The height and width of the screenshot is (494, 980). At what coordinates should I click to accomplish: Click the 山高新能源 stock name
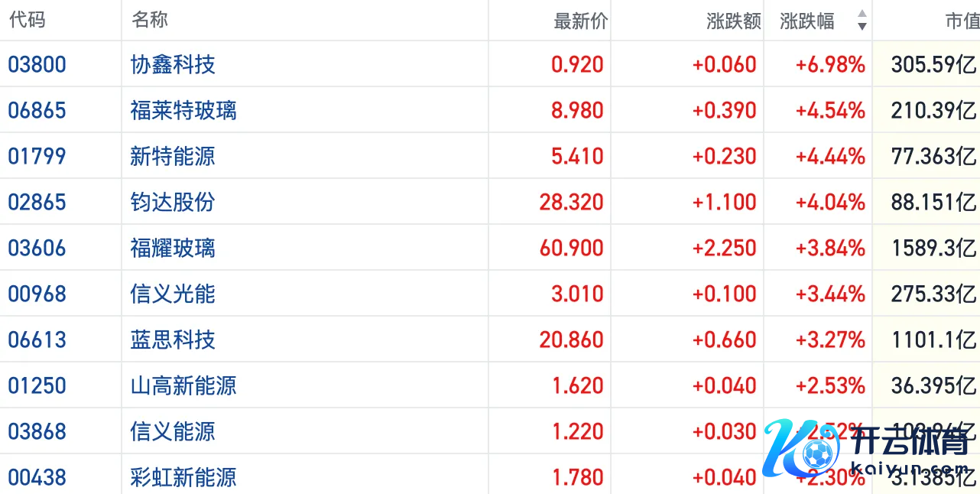click(x=183, y=385)
